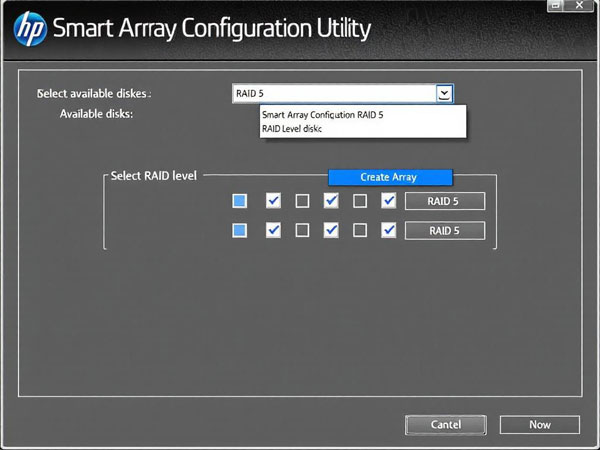Image resolution: width=600 pixels, height=450 pixels.
Task: Uncheck middle checked box in bottom row
Action: [331, 230]
